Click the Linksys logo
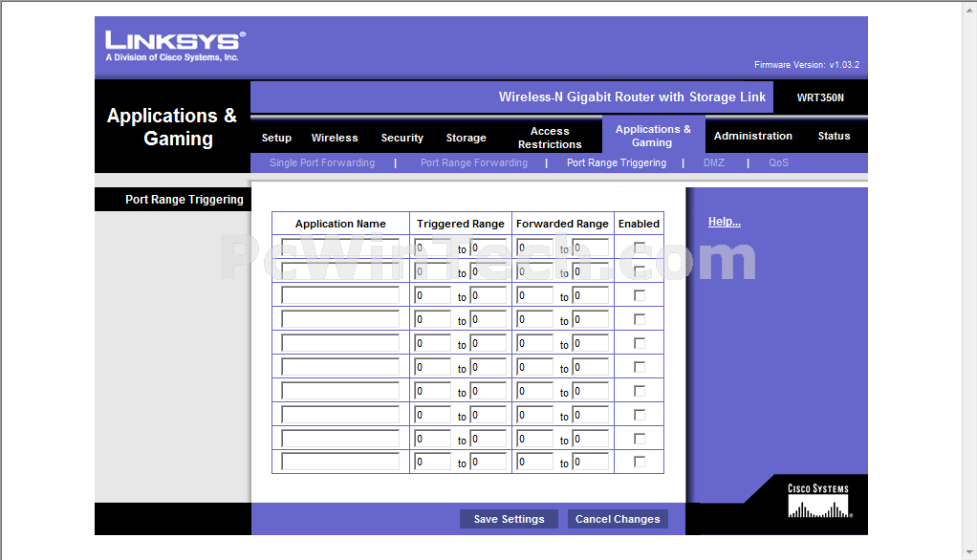 pyautogui.click(x=175, y=46)
